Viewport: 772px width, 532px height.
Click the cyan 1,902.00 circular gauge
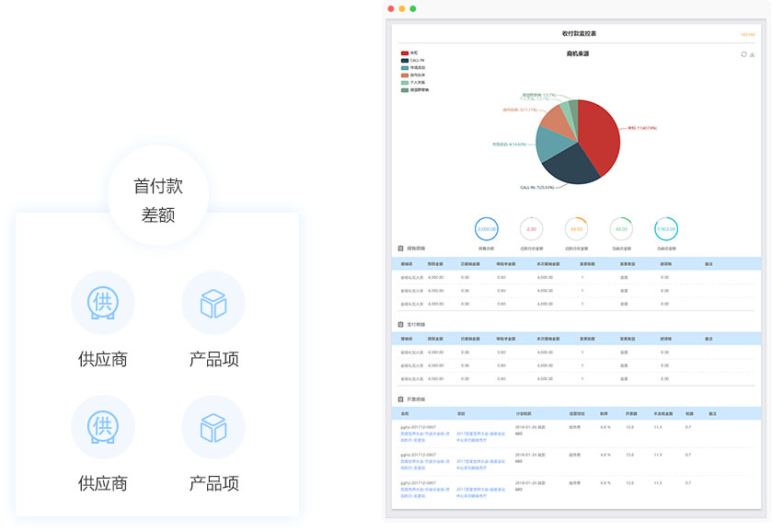pyautogui.click(x=666, y=229)
